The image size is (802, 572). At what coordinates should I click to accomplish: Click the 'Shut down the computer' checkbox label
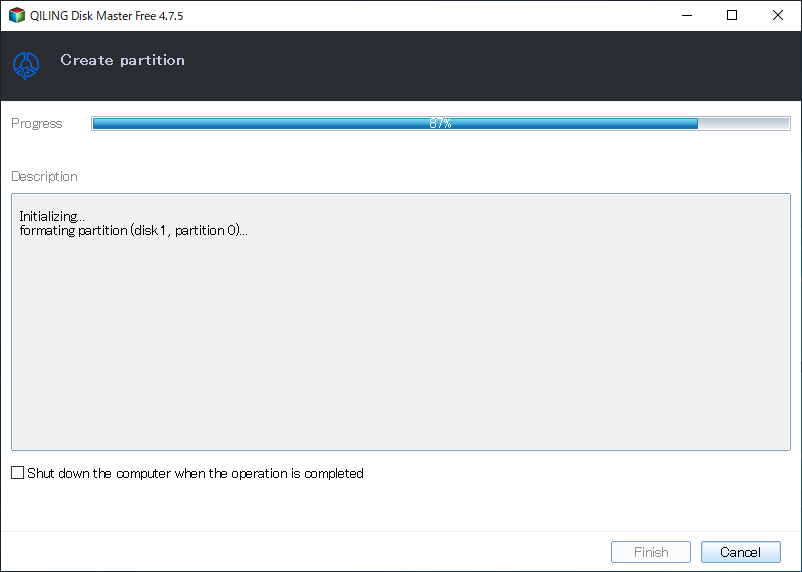point(195,473)
